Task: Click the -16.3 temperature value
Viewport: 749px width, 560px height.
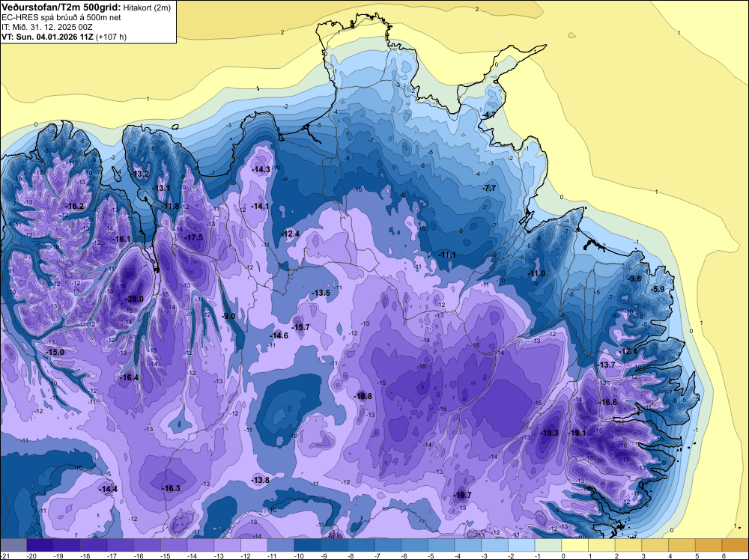Action: pyautogui.click(x=171, y=488)
